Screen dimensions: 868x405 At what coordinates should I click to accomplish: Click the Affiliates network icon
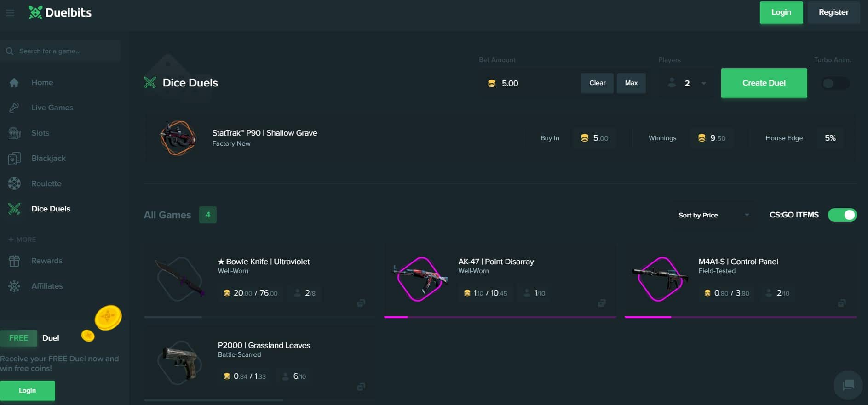tap(14, 286)
